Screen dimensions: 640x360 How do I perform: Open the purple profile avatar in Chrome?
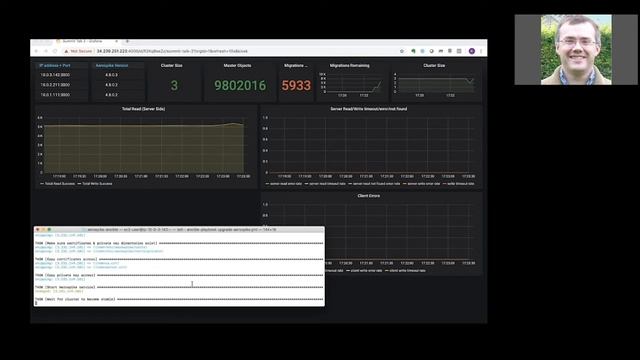coord(472,51)
